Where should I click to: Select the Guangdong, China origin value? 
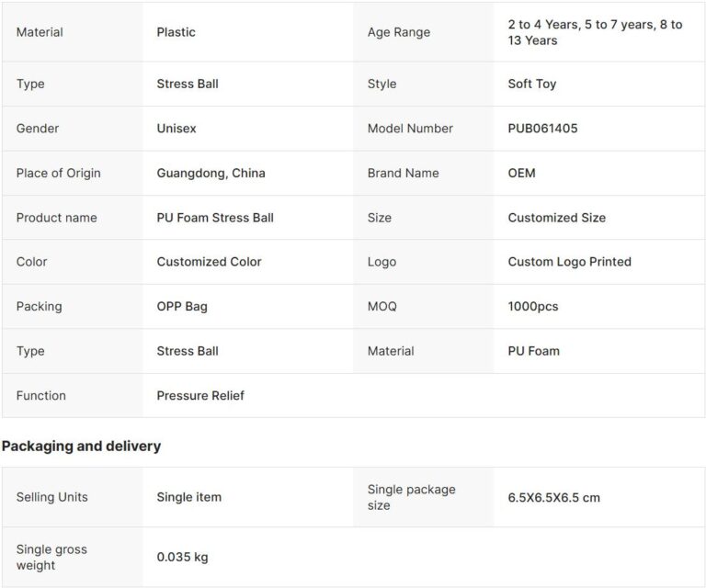211,173
